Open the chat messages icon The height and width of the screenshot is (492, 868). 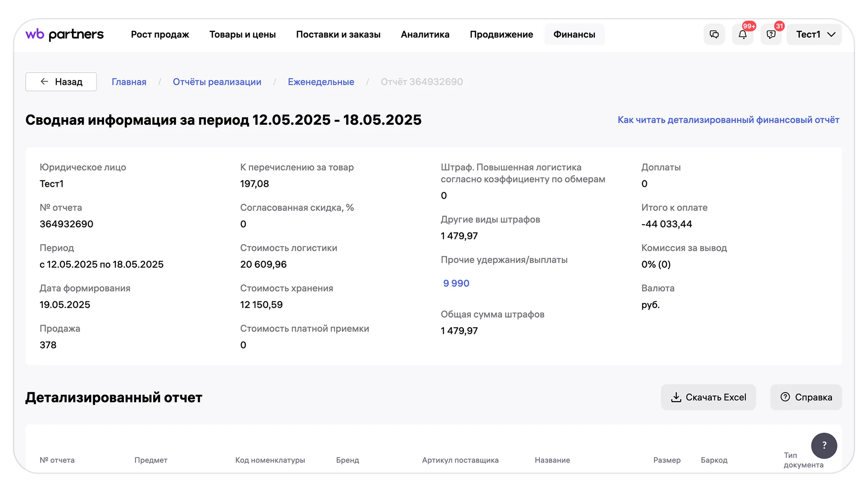pyautogui.click(x=714, y=34)
